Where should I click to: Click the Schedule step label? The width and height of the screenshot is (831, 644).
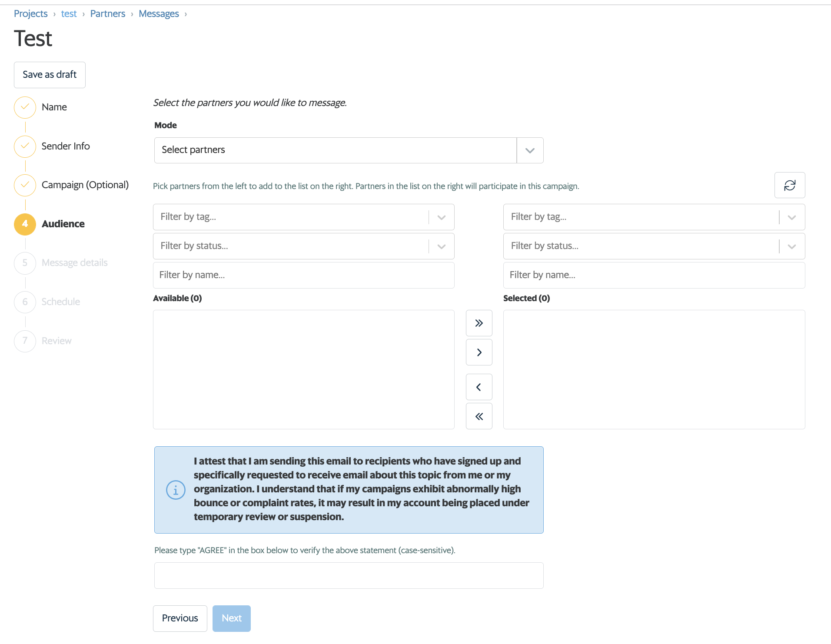(x=61, y=302)
